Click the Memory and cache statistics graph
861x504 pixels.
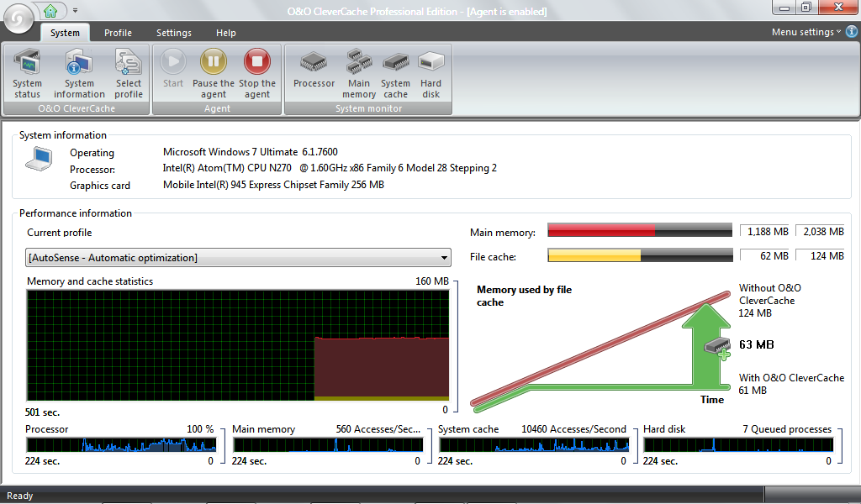tap(238, 345)
